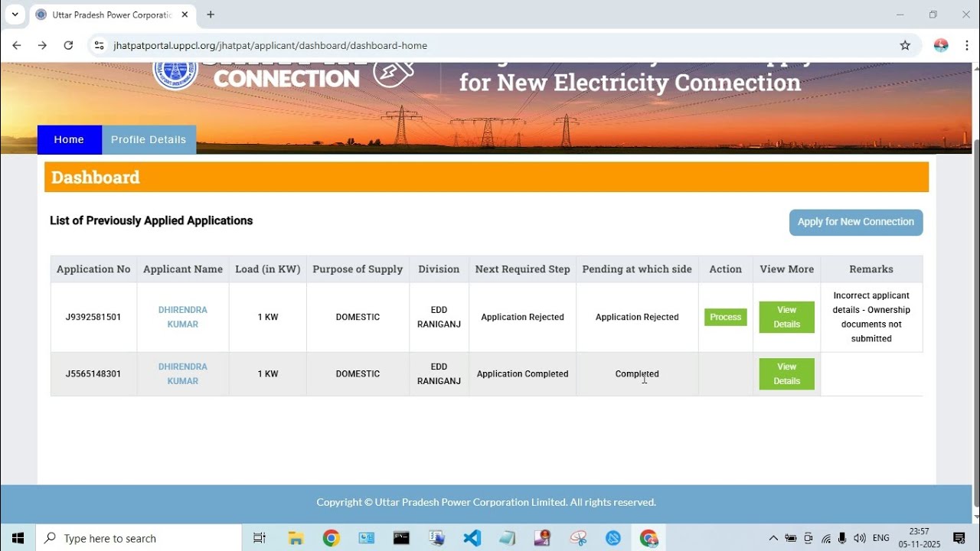
Task: Open the Chrome profile avatar
Action: (941, 45)
